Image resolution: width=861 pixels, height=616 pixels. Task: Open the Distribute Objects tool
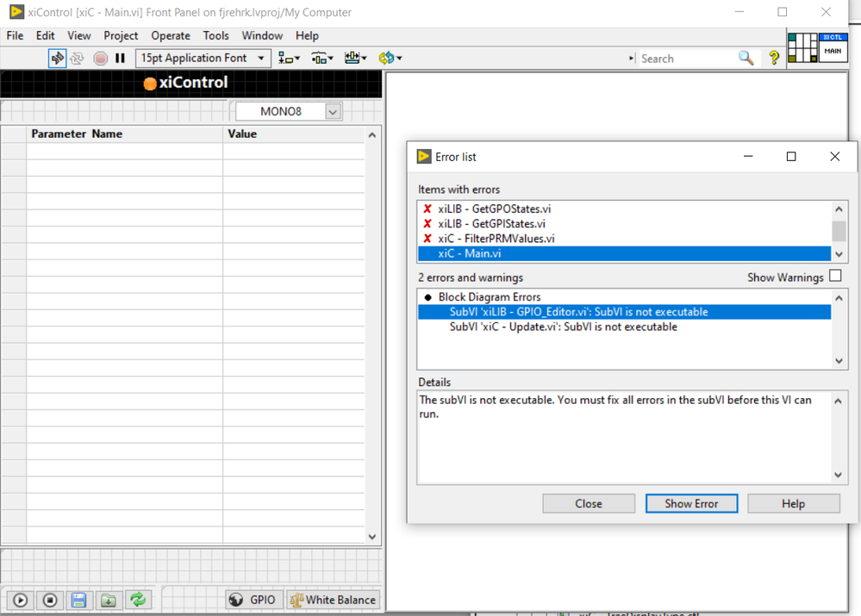pyautogui.click(x=322, y=58)
